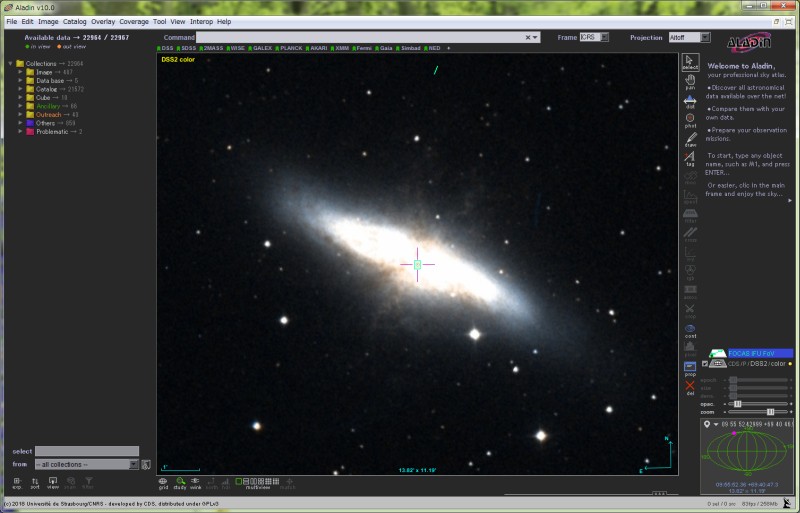Open the Projection dropdown
This screenshot has width=800, height=513.
click(688, 37)
